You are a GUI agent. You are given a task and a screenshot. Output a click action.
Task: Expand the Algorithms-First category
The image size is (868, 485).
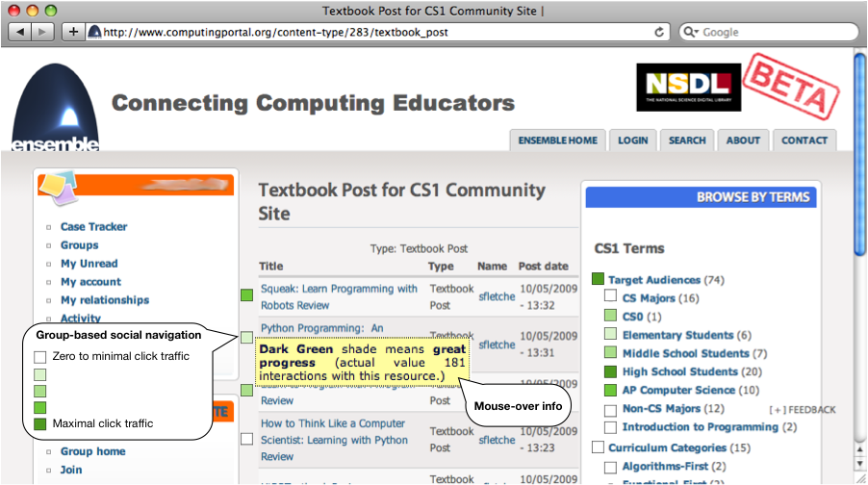point(665,466)
